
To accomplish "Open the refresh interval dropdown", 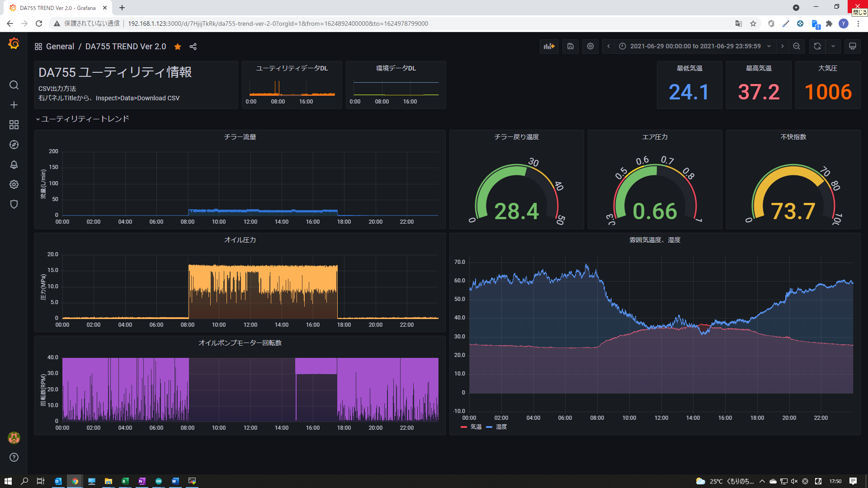I will pyautogui.click(x=834, y=46).
